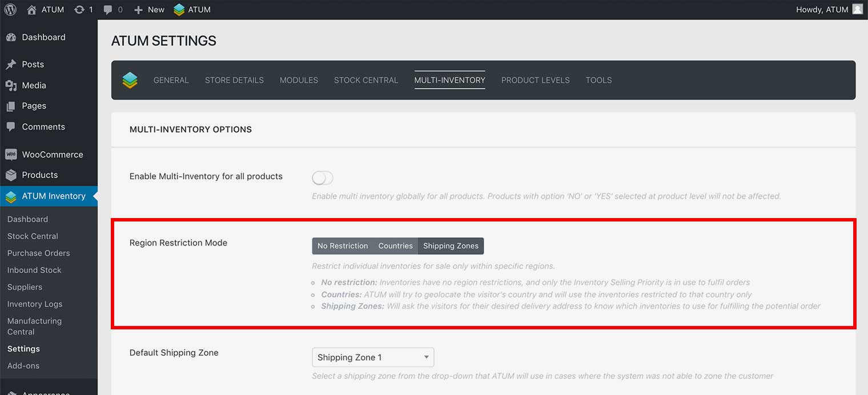The image size is (868, 395).
Task: Switch to the Product Levels tab
Action: (x=535, y=80)
